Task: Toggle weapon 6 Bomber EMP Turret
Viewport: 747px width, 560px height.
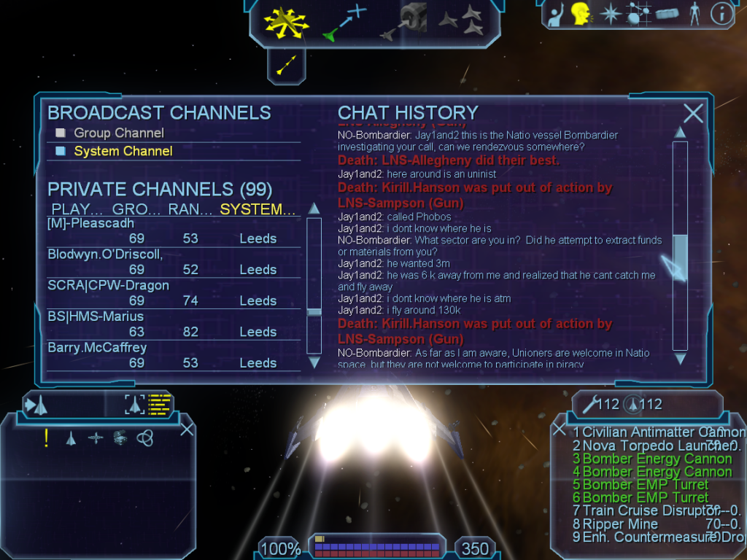Action: 640,497
